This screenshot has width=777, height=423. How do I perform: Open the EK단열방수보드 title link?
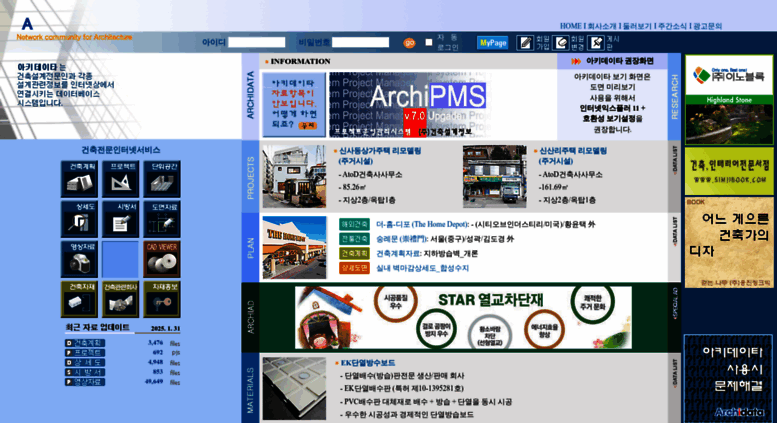(x=368, y=363)
